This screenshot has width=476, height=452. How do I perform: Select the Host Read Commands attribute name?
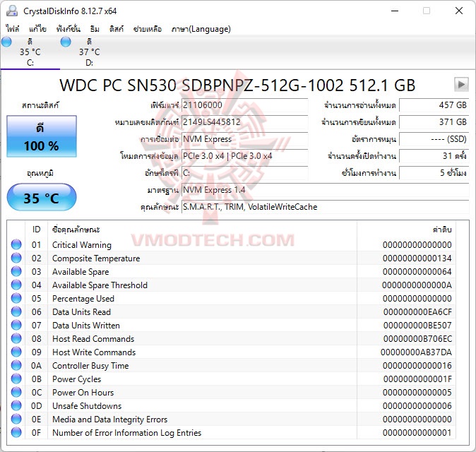(x=93, y=339)
